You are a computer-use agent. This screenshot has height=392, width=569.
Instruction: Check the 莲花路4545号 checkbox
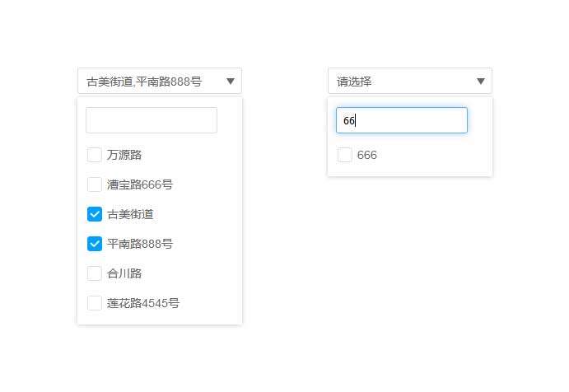pyautogui.click(x=95, y=303)
